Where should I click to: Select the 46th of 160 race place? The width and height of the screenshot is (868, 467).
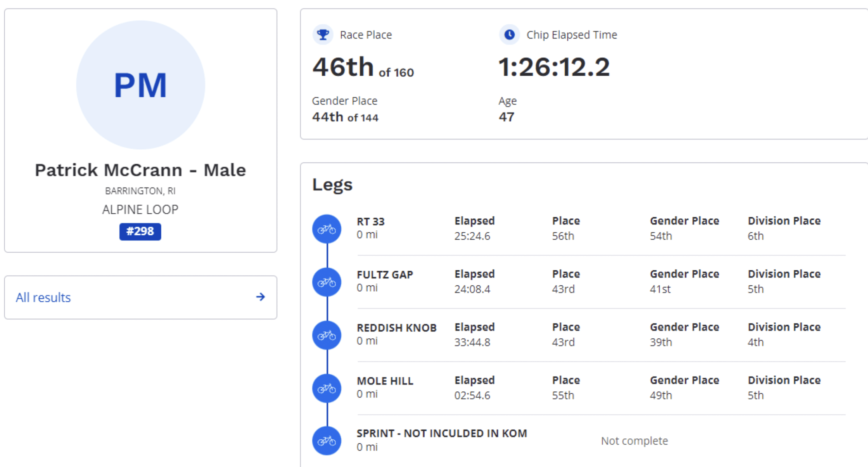tap(363, 67)
